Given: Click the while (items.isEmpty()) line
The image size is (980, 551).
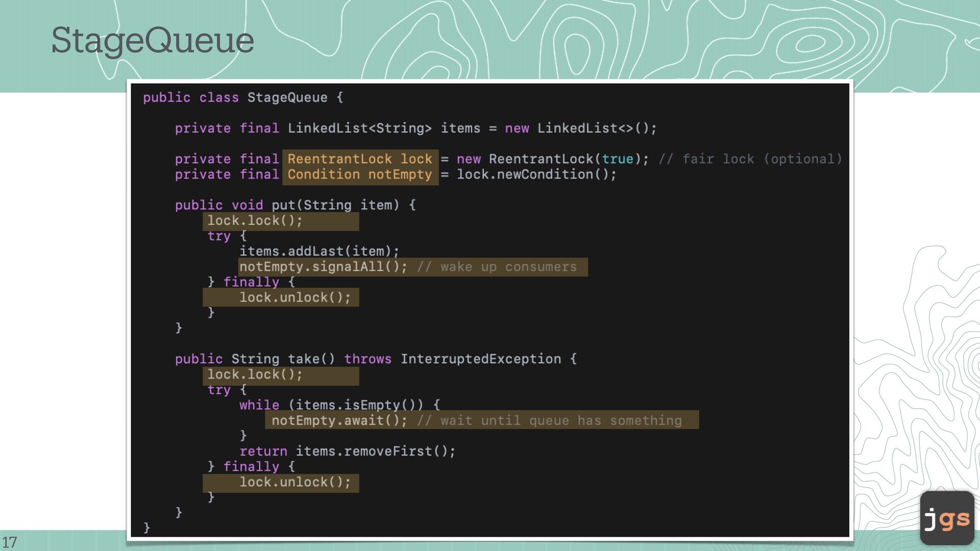Looking at the screenshot, I should 339,405.
